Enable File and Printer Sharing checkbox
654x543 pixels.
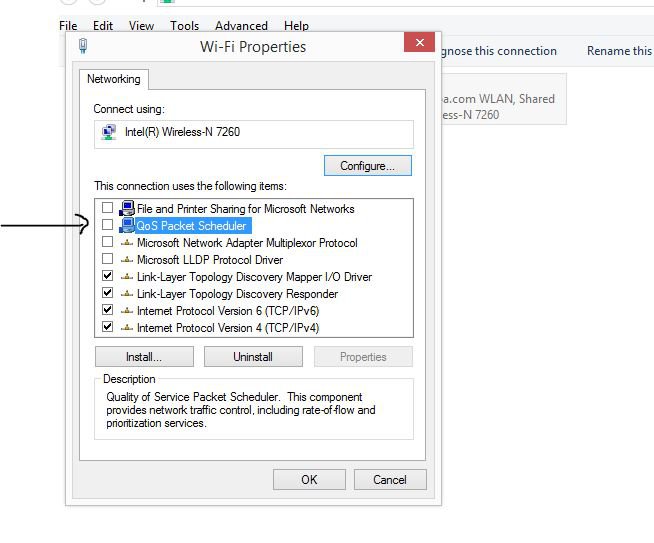(108, 207)
